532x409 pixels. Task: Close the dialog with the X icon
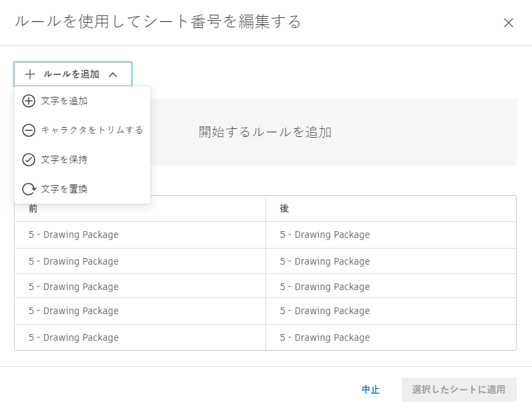509,23
